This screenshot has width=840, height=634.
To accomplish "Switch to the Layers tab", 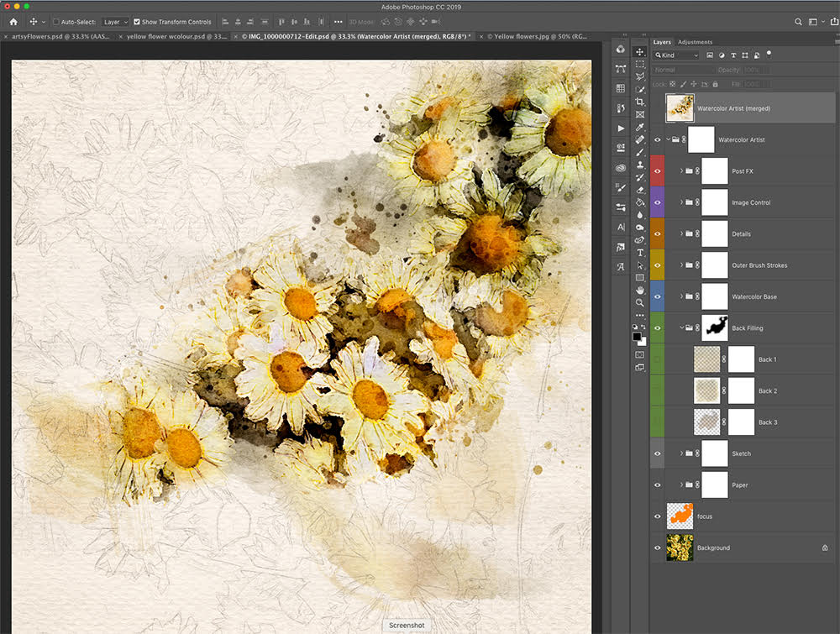I will click(662, 42).
